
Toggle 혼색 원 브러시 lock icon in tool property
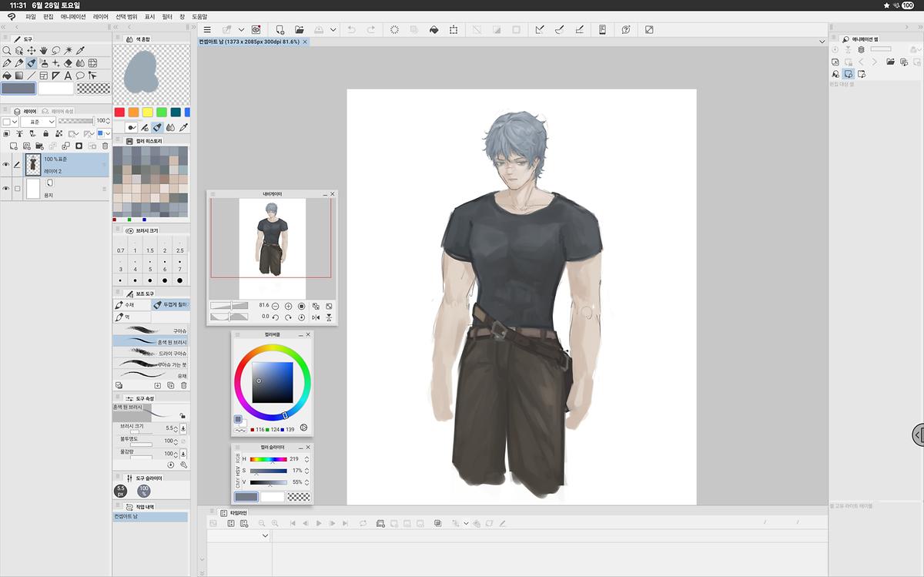click(182, 415)
